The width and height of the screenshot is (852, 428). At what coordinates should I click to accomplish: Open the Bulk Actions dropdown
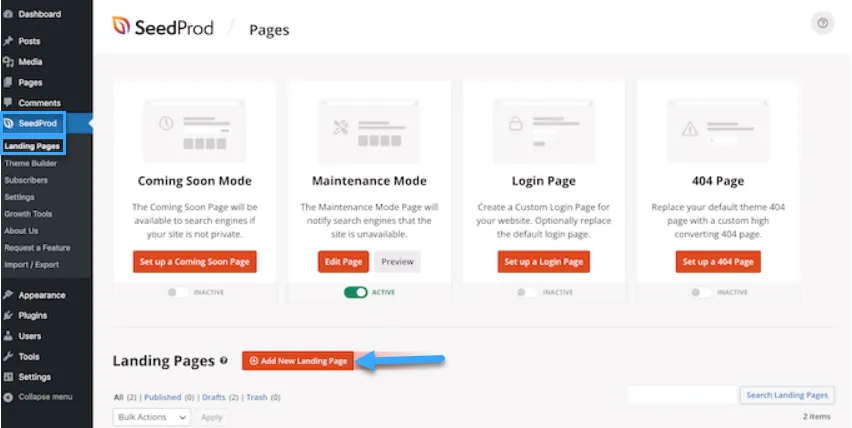tap(152, 417)
